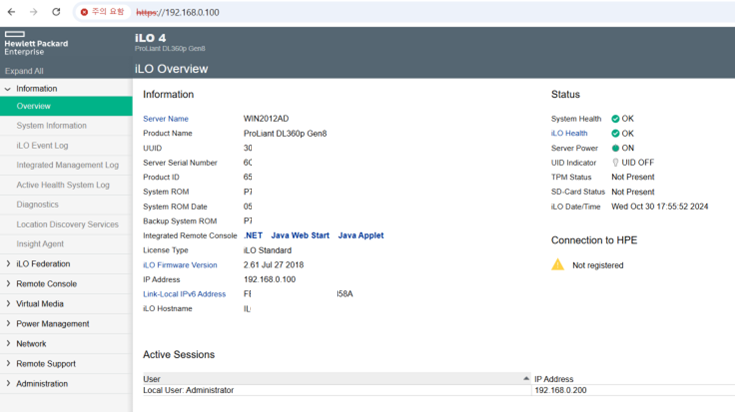735x412 pixels.
Task: Select product name ProLiant DL360p Gen8 value
Action: 285,134
